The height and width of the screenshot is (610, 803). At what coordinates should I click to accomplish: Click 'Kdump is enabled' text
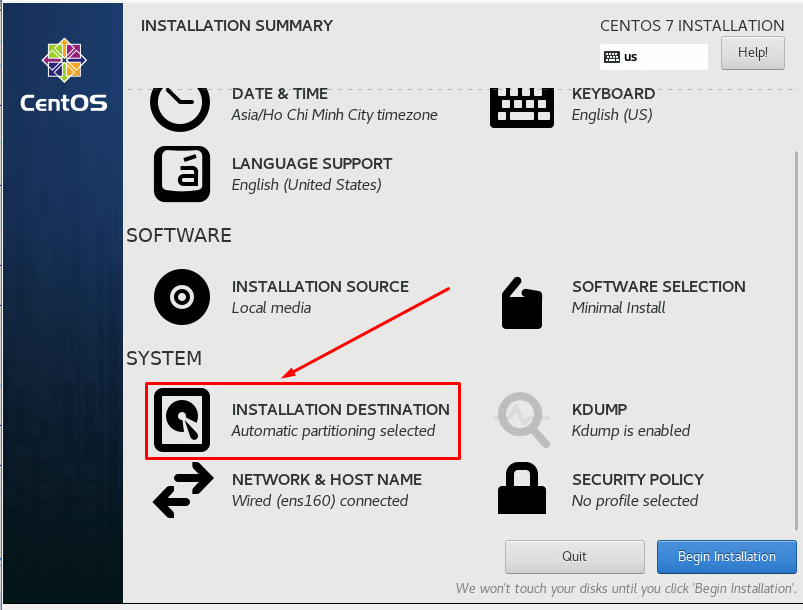[630, 431]
